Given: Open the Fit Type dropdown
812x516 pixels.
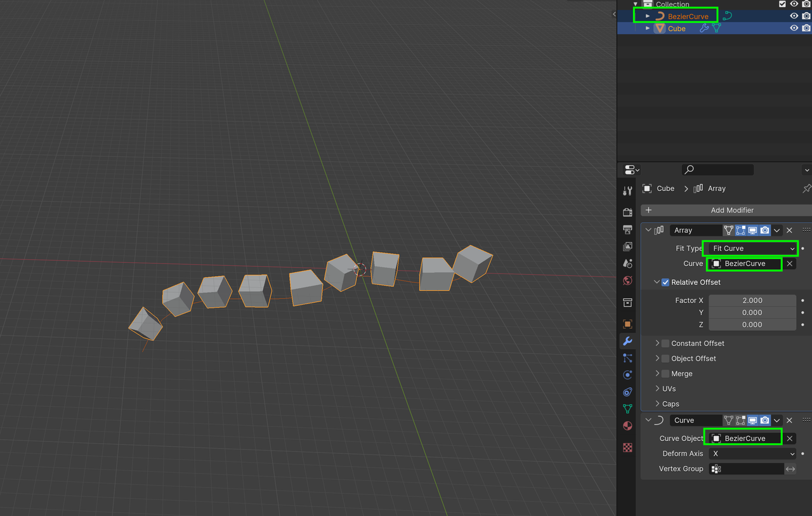Looking at the screenshot, I should (750, 248).
